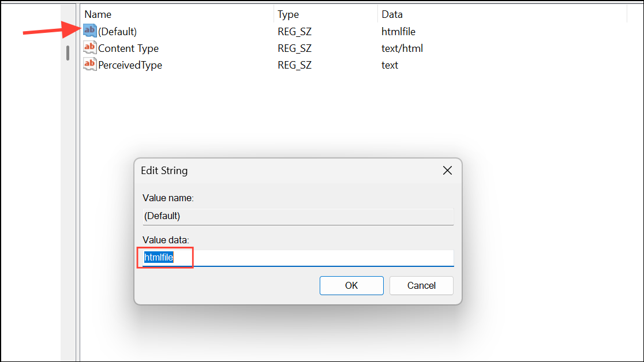Viewport: 644px width, 362px height.
Task: Select the (Default) entry name
Action: [118, 32]
